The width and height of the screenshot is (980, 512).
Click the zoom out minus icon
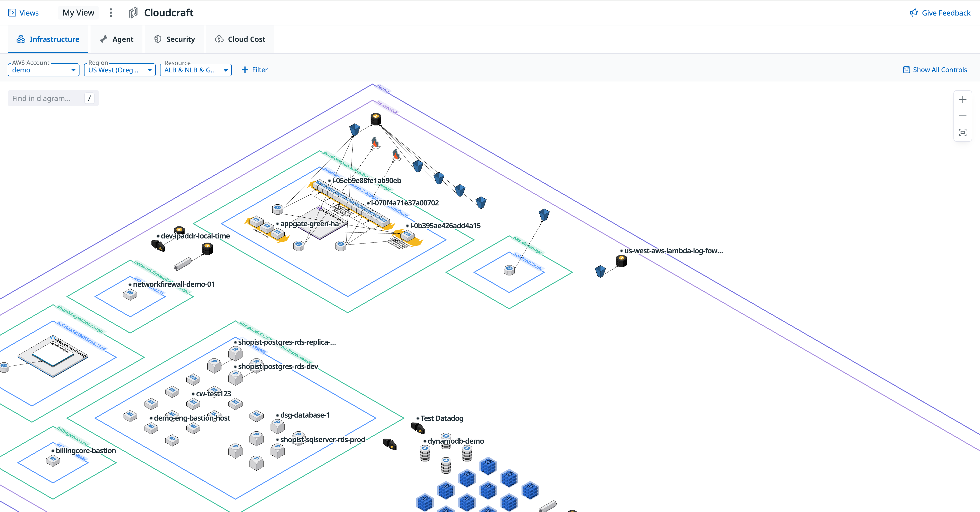(962, 116)
